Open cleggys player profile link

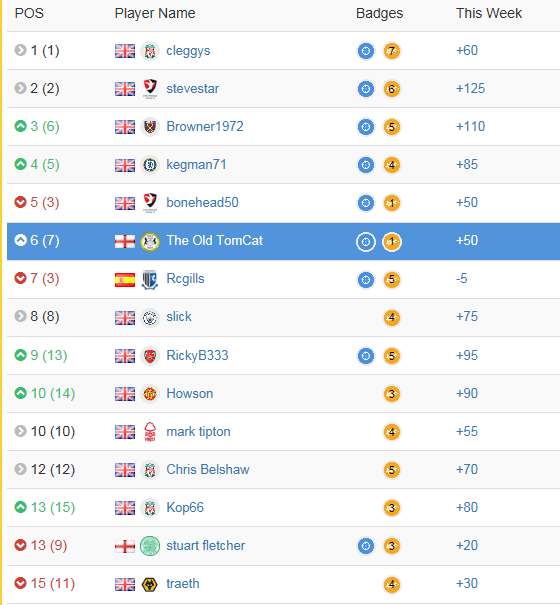click(x=188, y=51)
